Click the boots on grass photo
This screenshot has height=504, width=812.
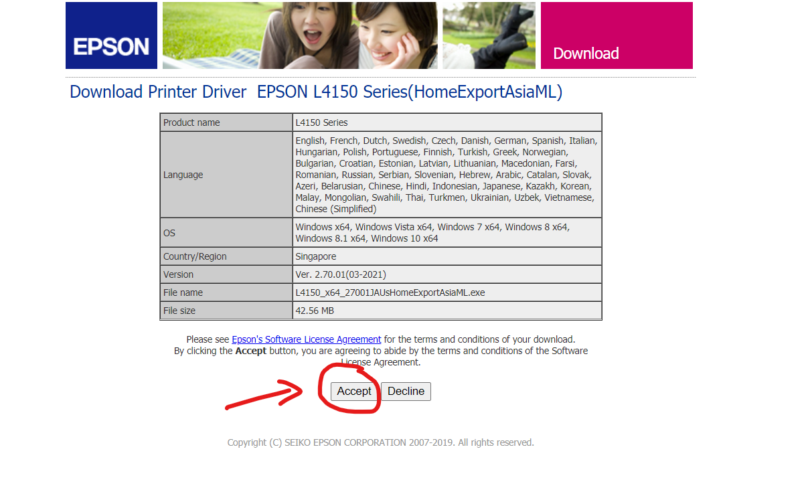pyautogui.click(x=489, y=35)
